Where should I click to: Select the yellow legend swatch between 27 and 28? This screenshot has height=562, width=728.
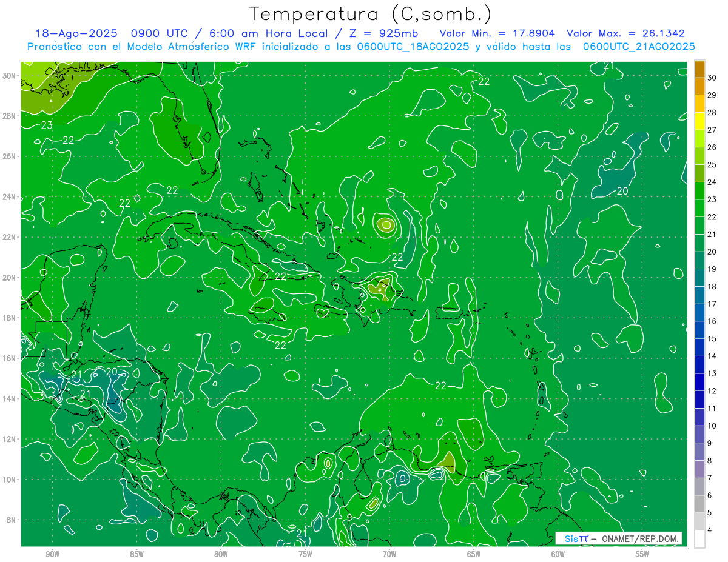coord(699,121)
